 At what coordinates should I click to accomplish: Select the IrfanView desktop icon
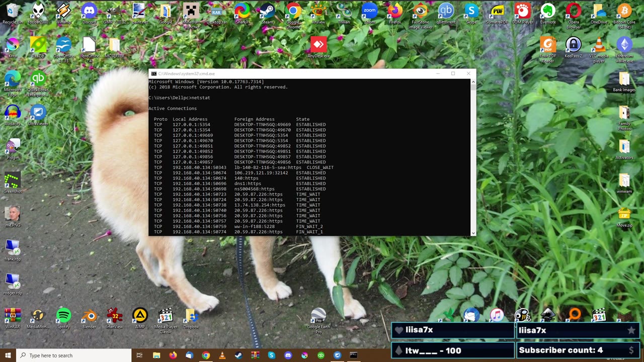pyautogui.click(x=114, y=318)
